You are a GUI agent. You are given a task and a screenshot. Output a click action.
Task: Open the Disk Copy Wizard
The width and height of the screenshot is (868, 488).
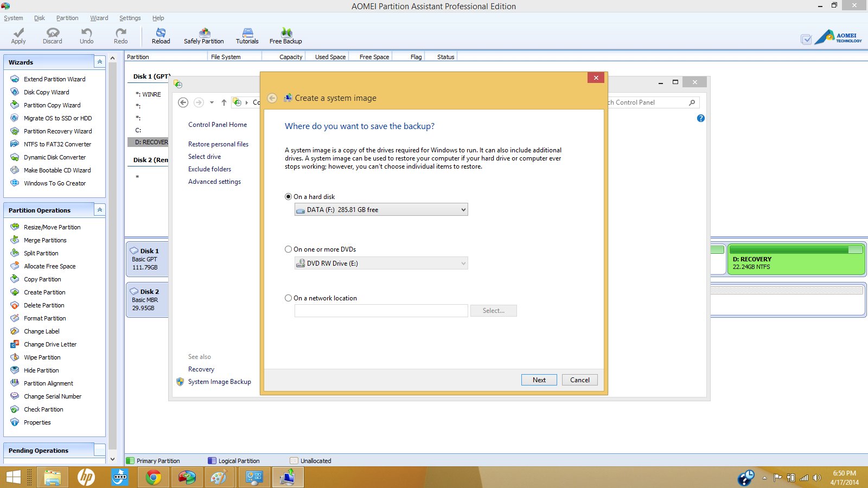[x=46, y=92]
